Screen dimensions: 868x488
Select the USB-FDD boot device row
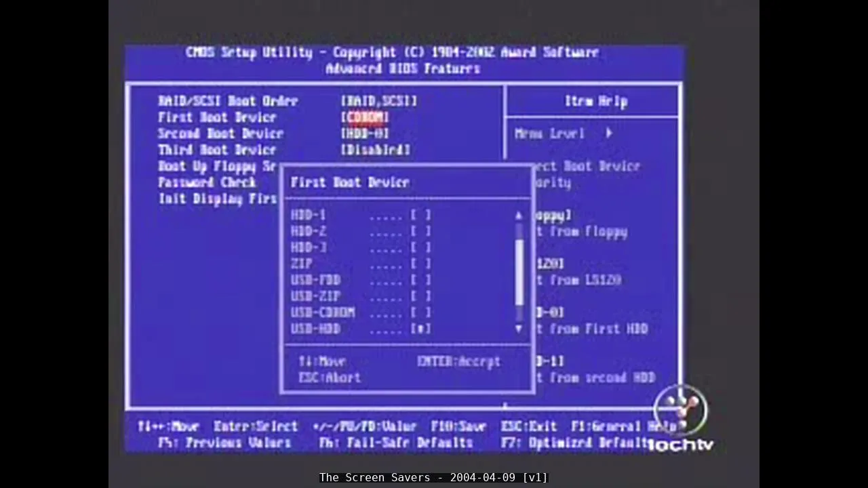[361, 280]
